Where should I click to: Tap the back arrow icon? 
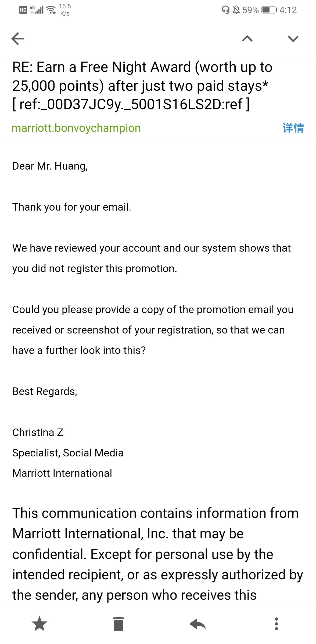click(18, 39)
